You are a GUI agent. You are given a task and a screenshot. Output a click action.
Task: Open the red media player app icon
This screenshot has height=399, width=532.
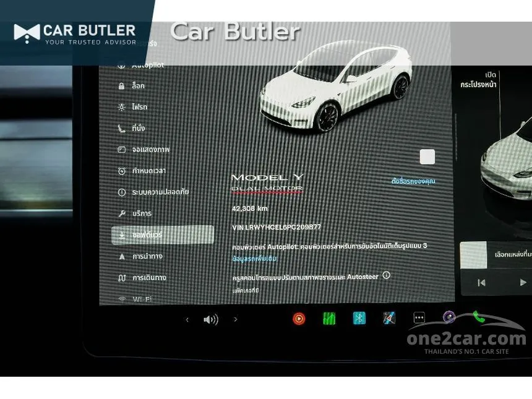click(299, 319)
